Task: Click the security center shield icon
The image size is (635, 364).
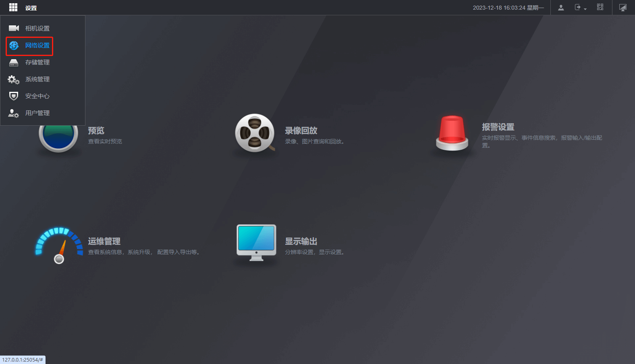Action: (x=14, y=96)
